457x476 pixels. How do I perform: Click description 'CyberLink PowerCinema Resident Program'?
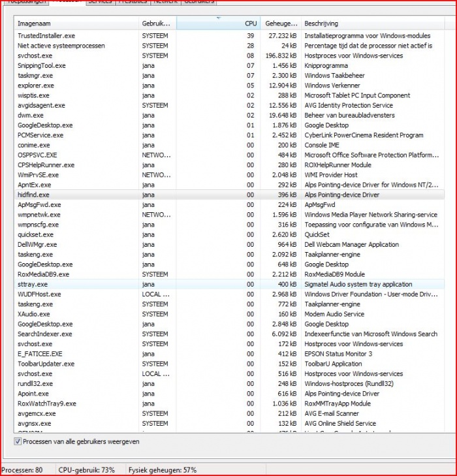364,135
